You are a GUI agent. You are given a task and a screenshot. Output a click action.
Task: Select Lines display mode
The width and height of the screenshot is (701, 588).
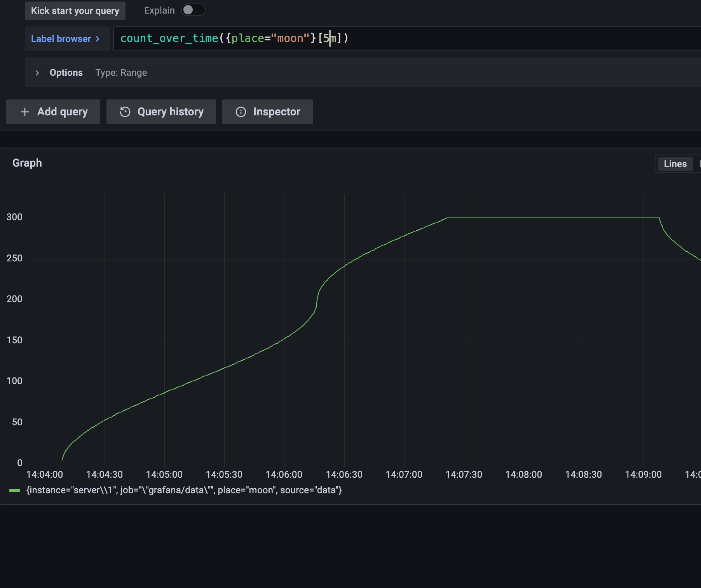click(x=675, y=164)
